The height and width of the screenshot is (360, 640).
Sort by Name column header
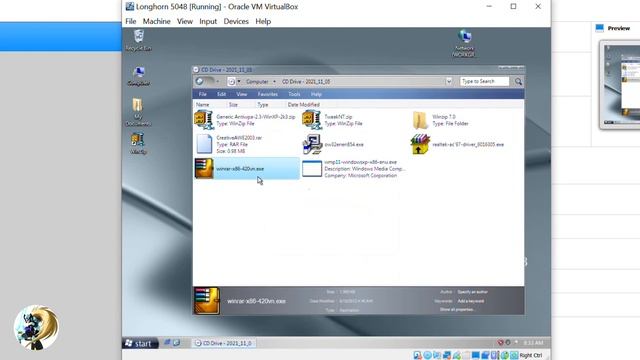202,105
